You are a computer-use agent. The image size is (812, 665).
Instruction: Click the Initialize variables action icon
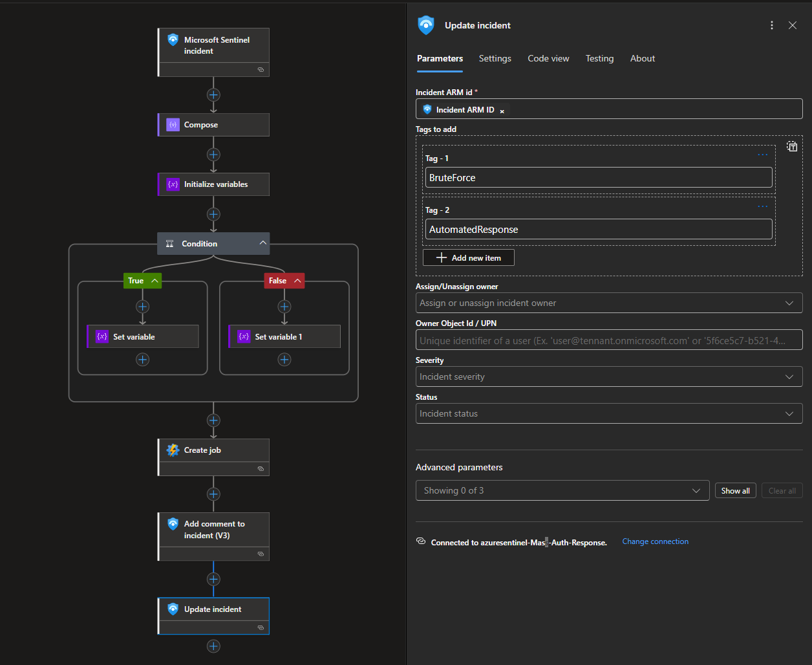click(x=173, y=184)
